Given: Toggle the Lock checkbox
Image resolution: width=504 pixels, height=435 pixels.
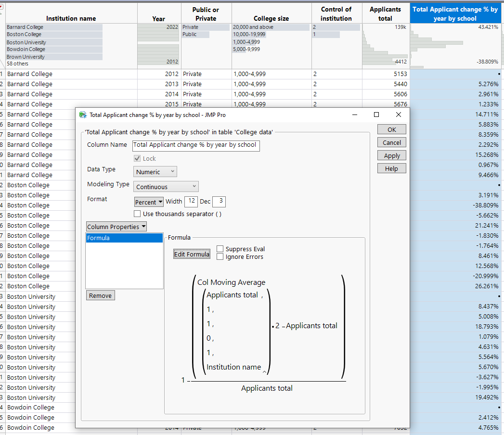Looking at the screenshot, I should [138, 158].
